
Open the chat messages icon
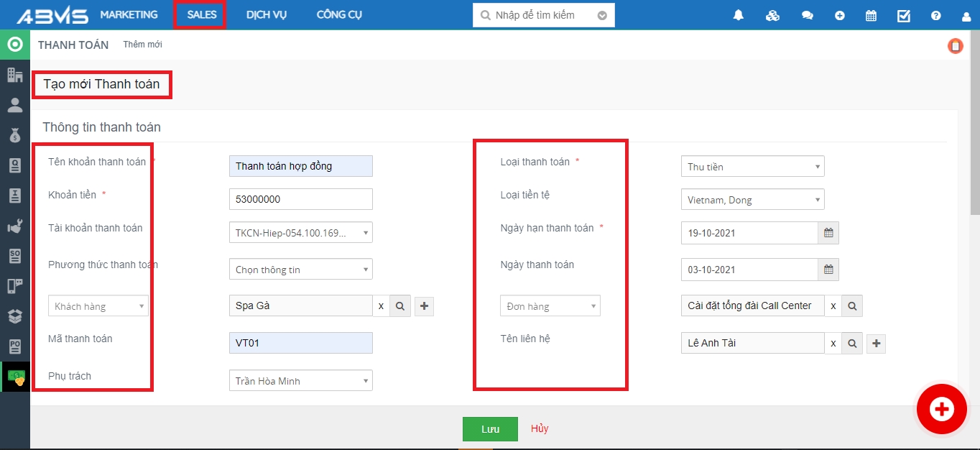coord(808,15)
